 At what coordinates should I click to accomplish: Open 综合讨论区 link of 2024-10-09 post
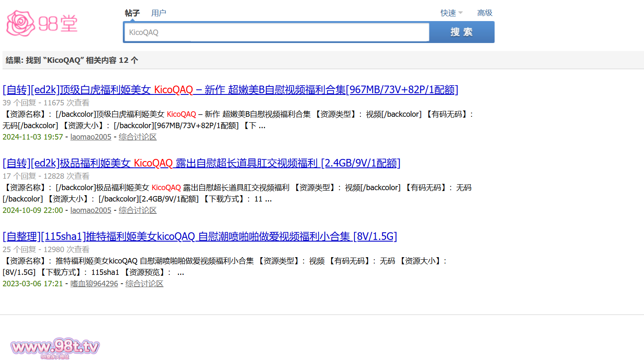coord(138,210)
